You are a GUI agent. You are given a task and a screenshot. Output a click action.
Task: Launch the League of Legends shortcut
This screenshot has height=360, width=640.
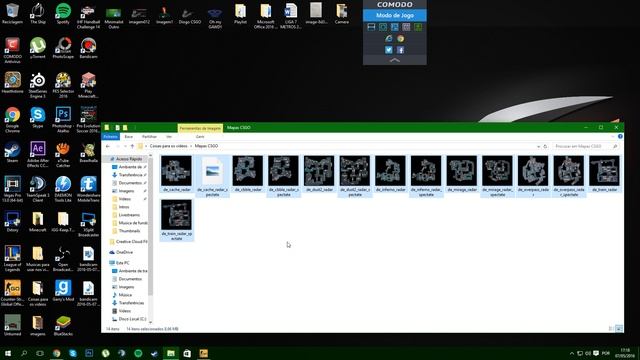[x=12, y=259]
